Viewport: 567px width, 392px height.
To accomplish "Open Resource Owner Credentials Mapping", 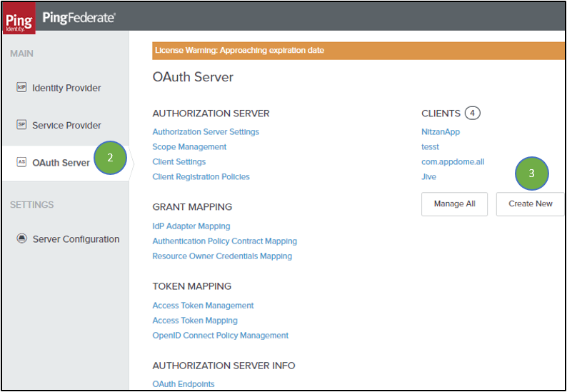I will (x=222, y=256).
